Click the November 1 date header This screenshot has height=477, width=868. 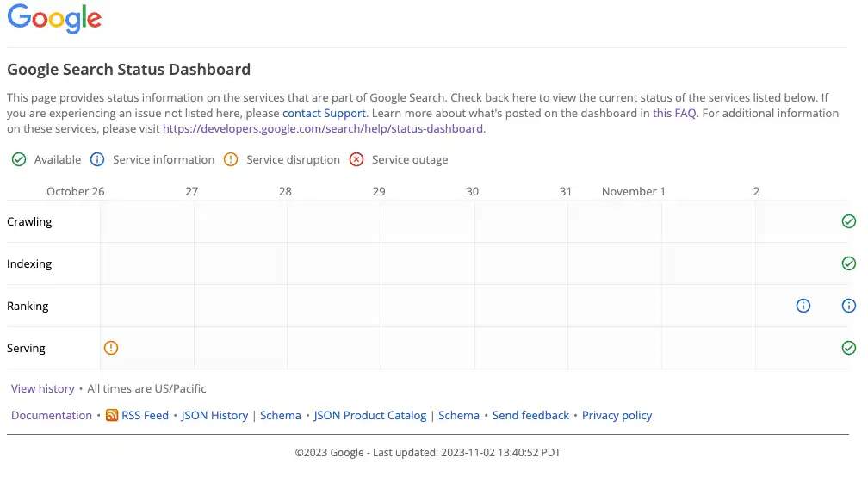633,191
